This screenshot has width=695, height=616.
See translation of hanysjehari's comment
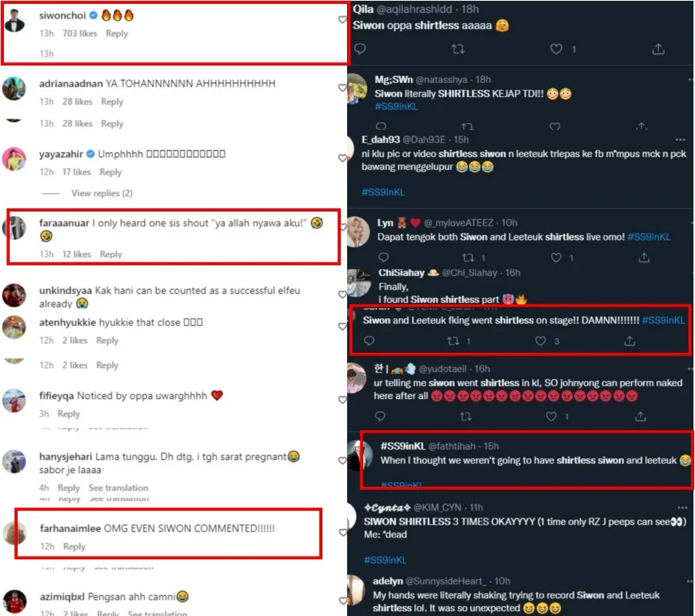click(x=119, y=488)
